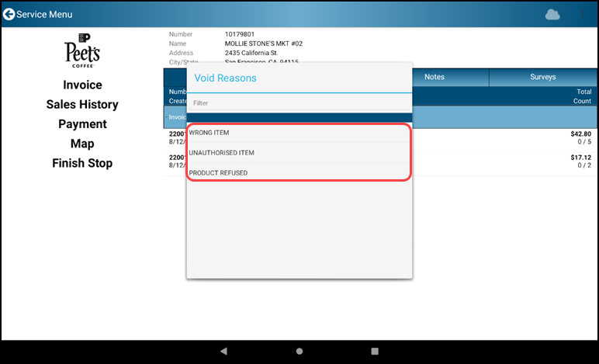Tap the customer name MOLLIE STONE'S MKT #02
The width and height of the screenshot is (599, 364).
264,43
